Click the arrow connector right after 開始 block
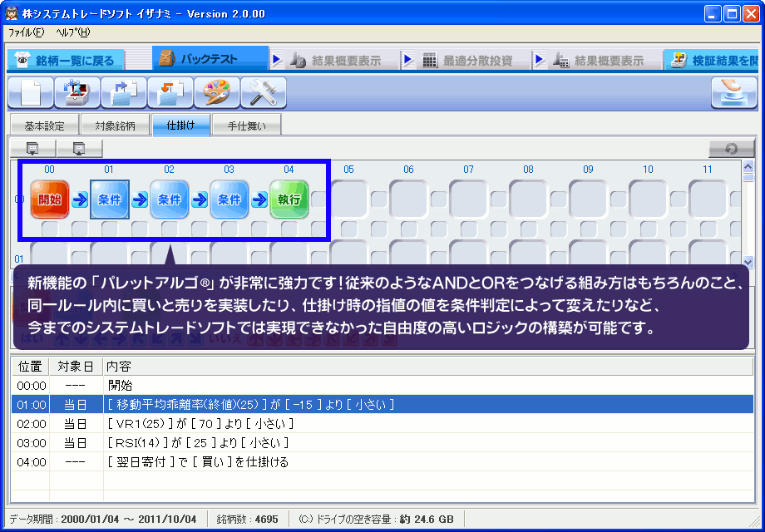 click(x=80, y=200)
